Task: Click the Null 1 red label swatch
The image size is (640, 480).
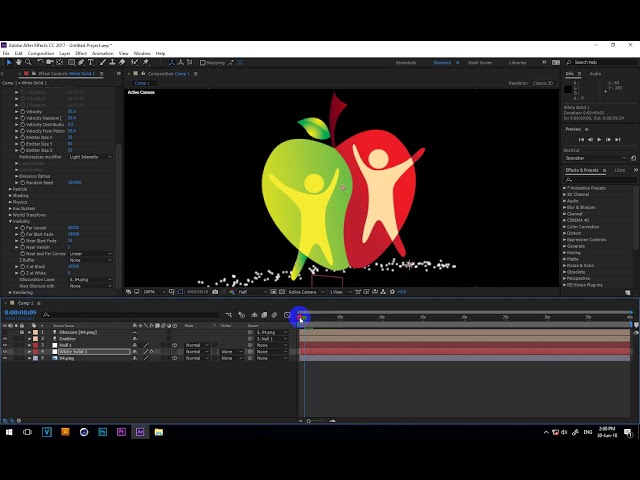Action: (x=36, y=345)
